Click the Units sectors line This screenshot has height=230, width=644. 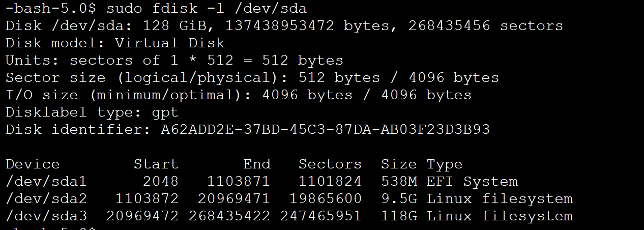pos(174,60)
